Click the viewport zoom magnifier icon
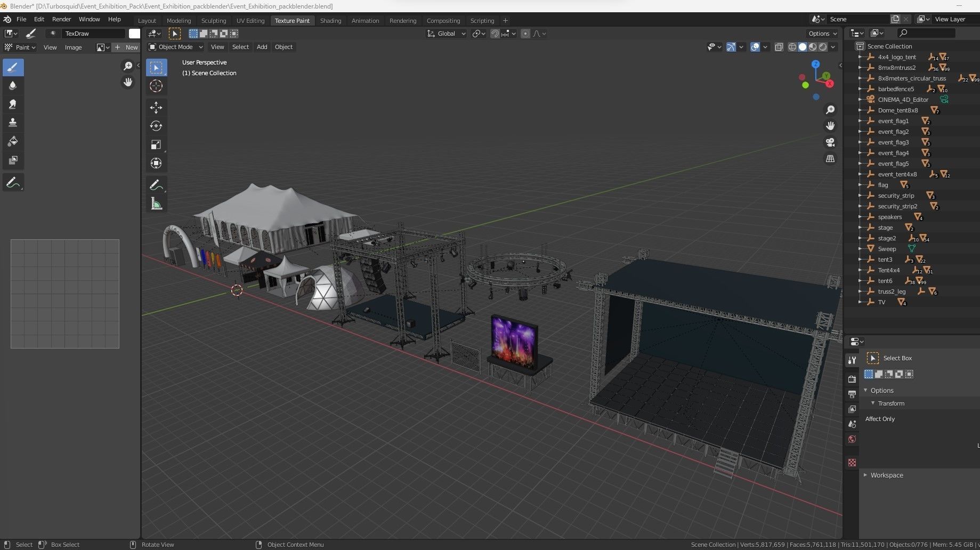Image resolution: width=980 pixels, height=550 pixels. (830, 110)
